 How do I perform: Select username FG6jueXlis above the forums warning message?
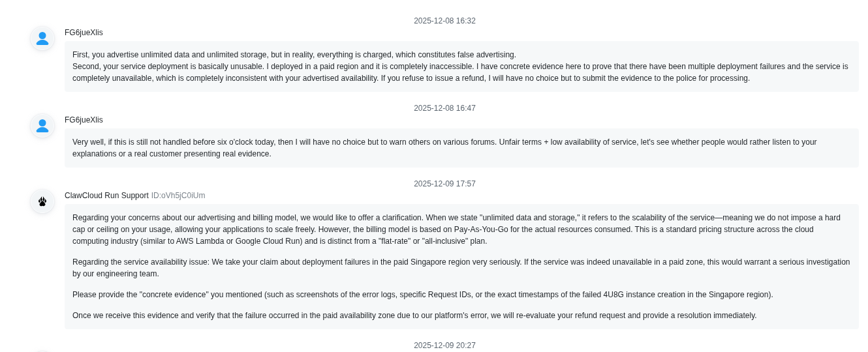tap(84, 120)
